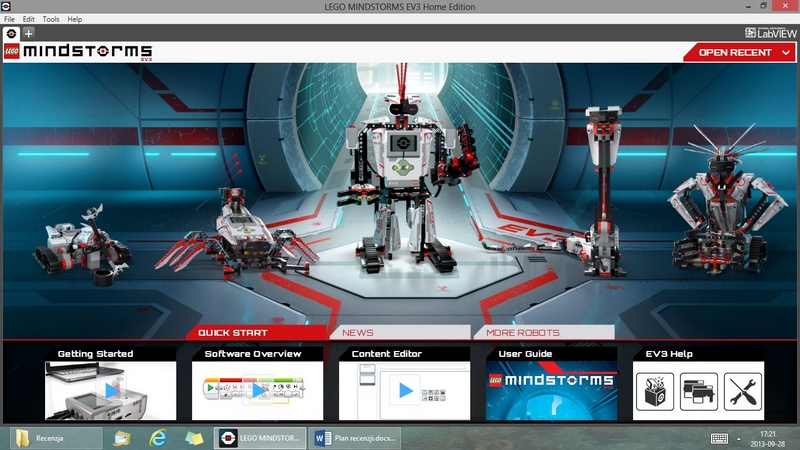Image resolution: width=800 pixels, height=450 pixels.
Task: Switch to LEGO MINDSTORMS taskbar button
Action: 260,438
